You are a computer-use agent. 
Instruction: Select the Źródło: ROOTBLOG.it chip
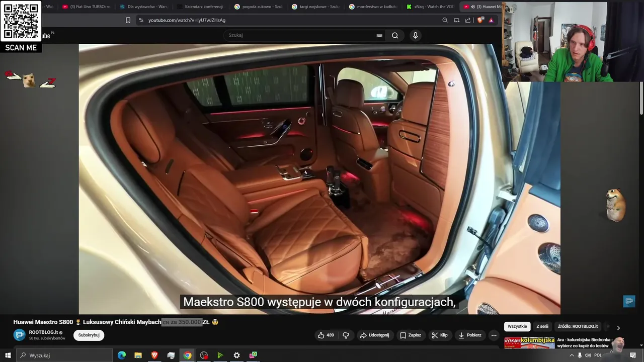point(578,326)
